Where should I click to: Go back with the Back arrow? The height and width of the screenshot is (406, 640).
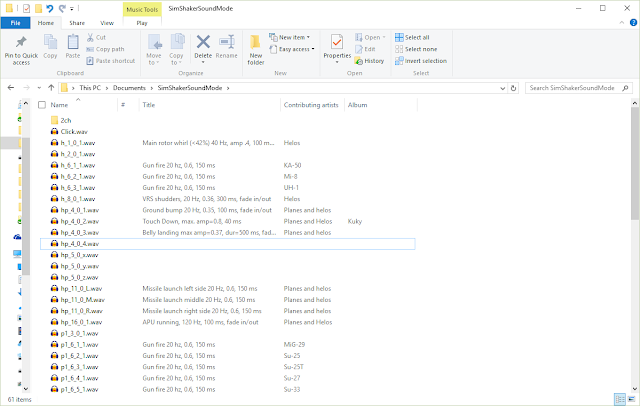pos(11,88)
